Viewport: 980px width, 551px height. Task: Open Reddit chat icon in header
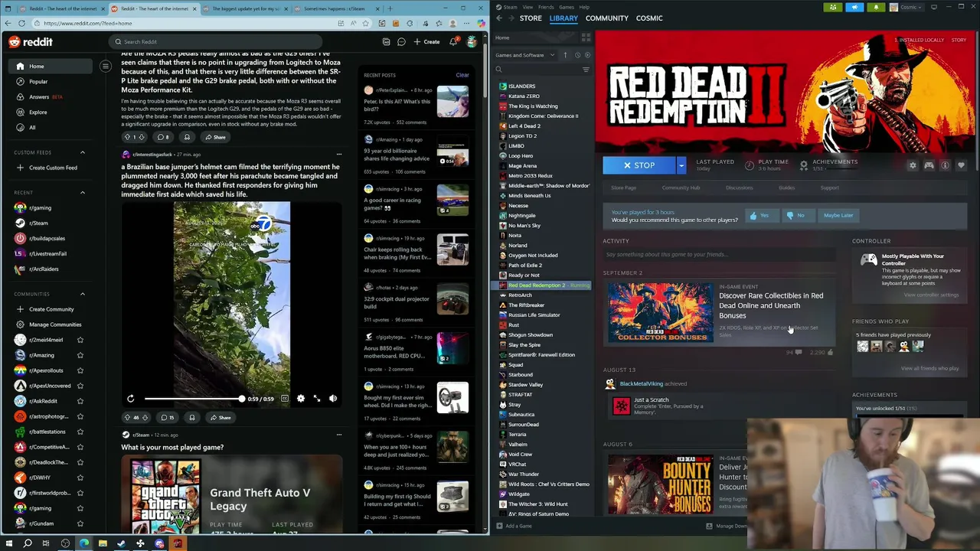tap(401, 42)
